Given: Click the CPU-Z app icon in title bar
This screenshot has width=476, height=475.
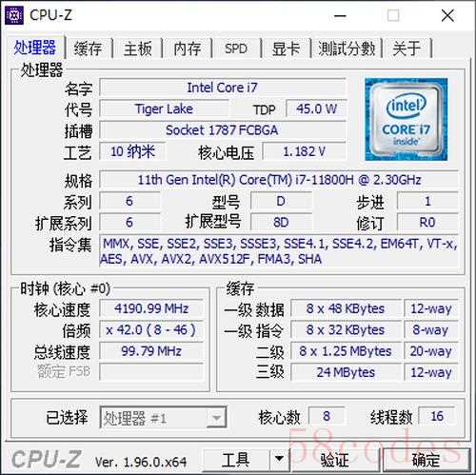Looking at the screenshot, I should (x=14, y=15).
